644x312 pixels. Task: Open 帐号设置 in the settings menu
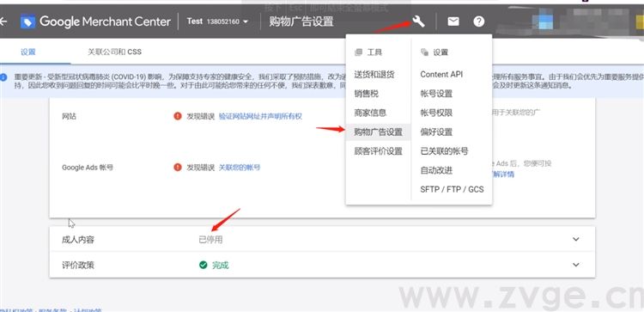tap(436, 94)
